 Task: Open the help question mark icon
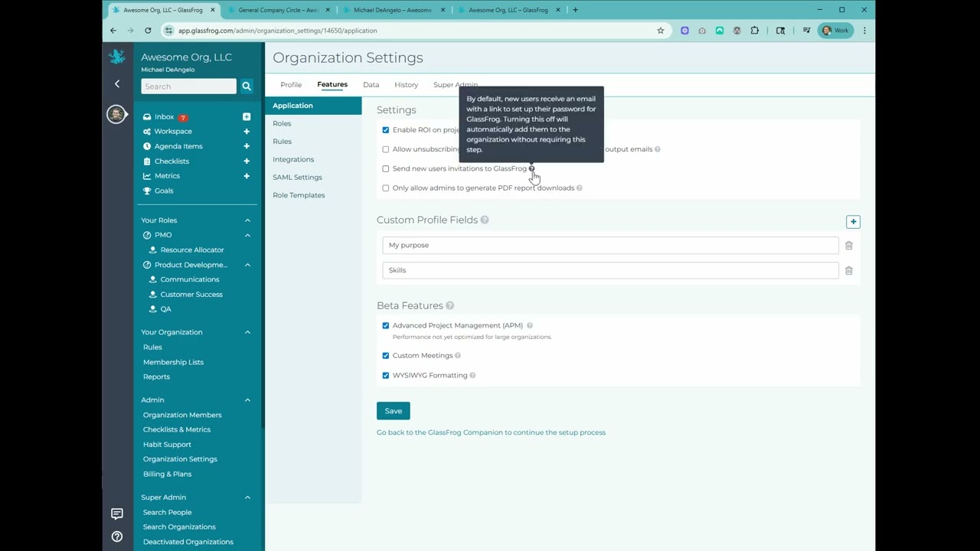116,536
